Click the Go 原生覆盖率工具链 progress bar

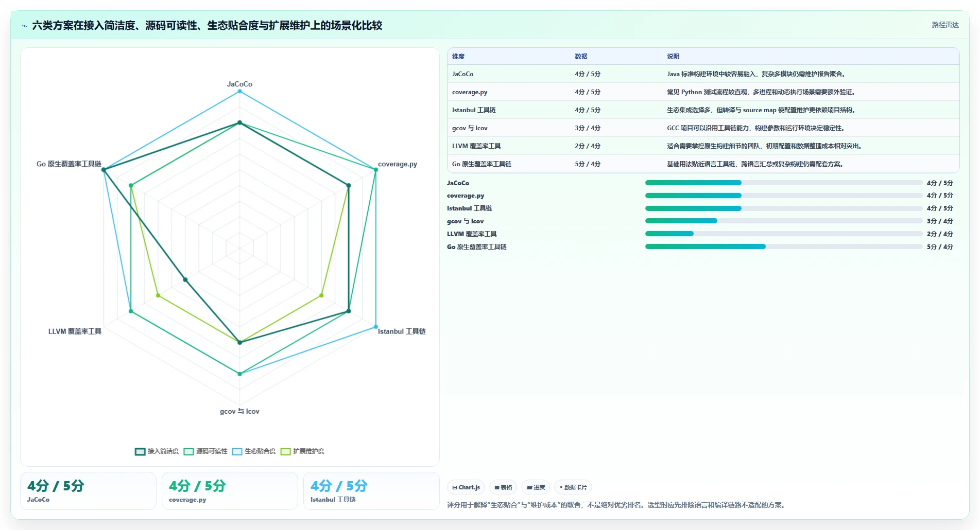pos(784,246)
